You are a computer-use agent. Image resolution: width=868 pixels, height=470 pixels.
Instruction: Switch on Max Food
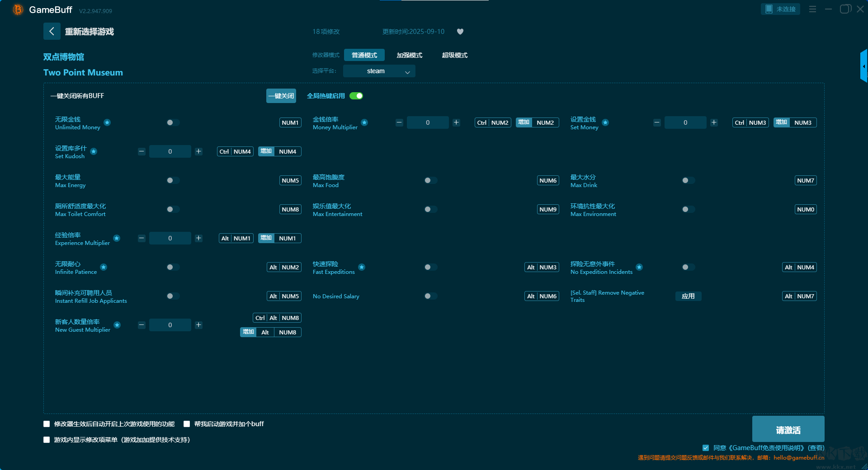pyautogui.click(x=430, y=180)
